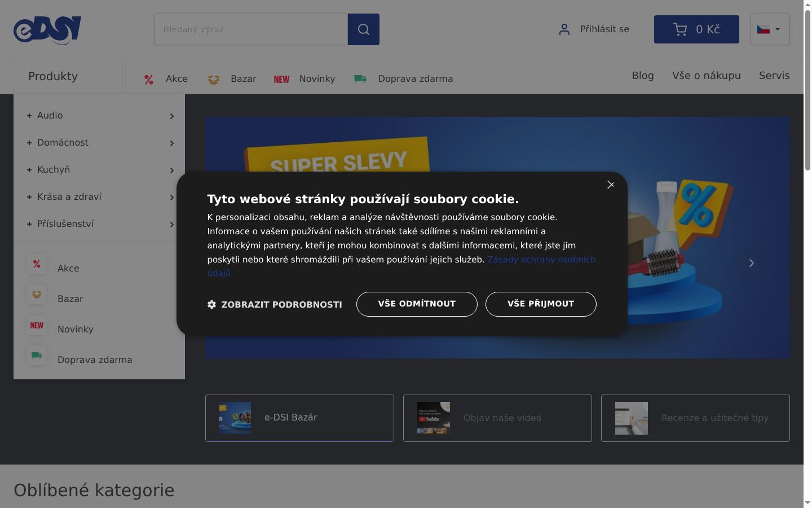Open Vše o nákupu page

(x=707, y=76)
